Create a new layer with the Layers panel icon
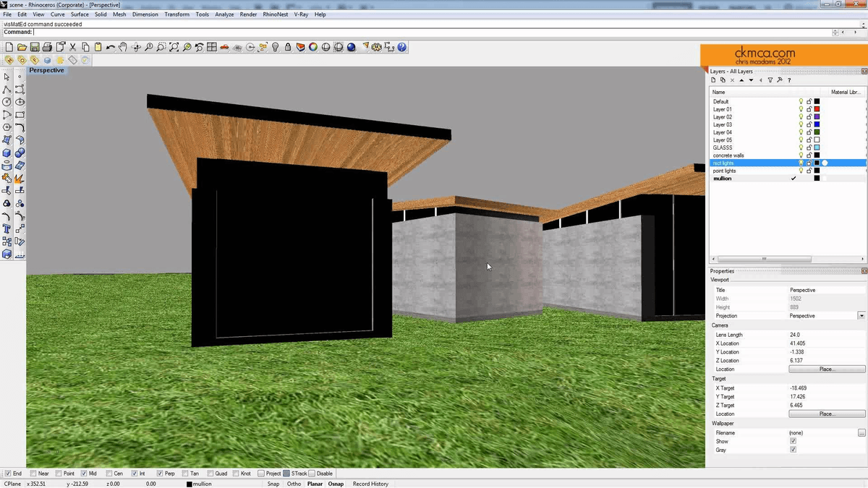 [x=713, y=80]
